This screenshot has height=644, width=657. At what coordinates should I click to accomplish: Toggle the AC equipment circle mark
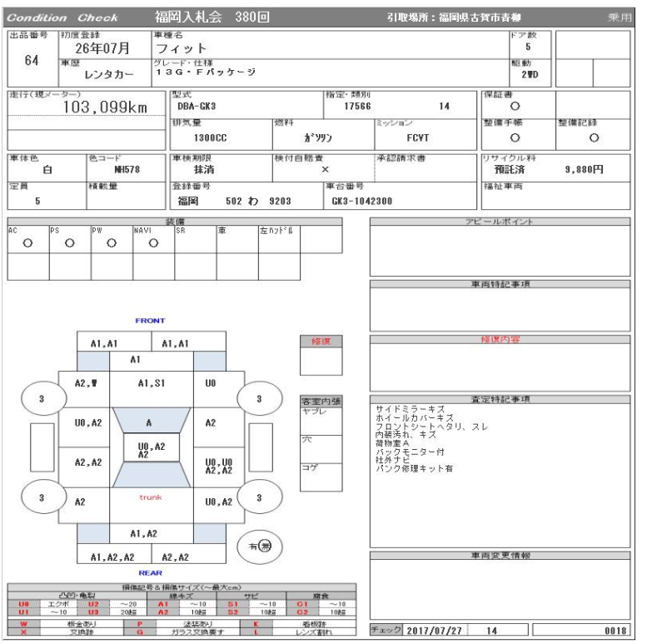pyautogui.click(x=27, y=245)
